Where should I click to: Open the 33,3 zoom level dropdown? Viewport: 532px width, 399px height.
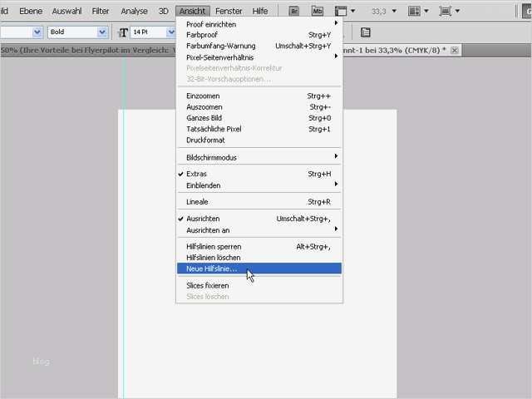394,11
